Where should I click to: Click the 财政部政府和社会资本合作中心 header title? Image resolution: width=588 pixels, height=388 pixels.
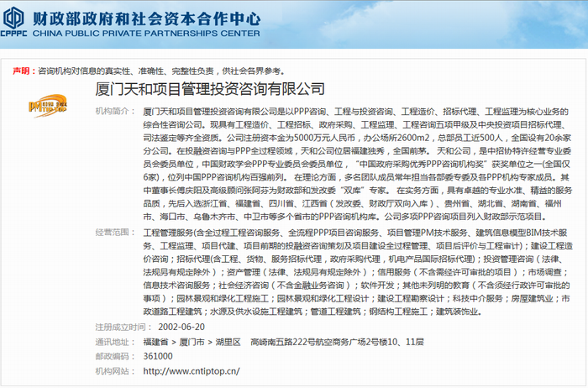(x=146, y=18)
